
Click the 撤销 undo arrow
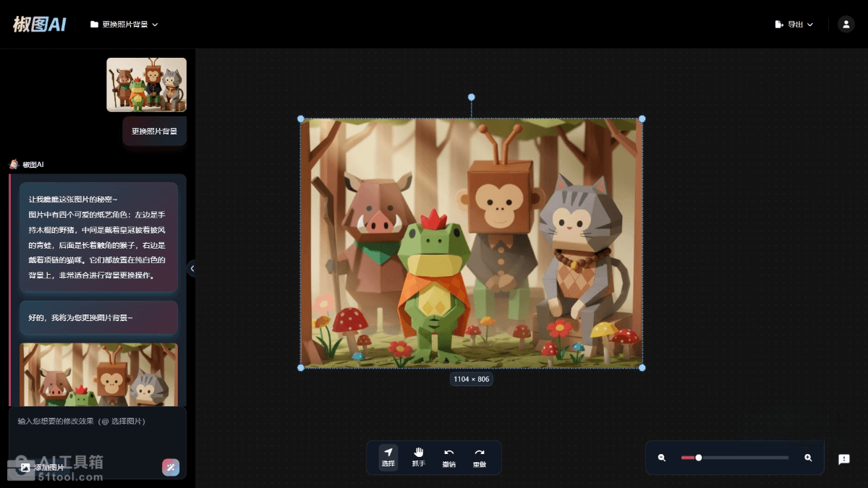pos(448,457)
